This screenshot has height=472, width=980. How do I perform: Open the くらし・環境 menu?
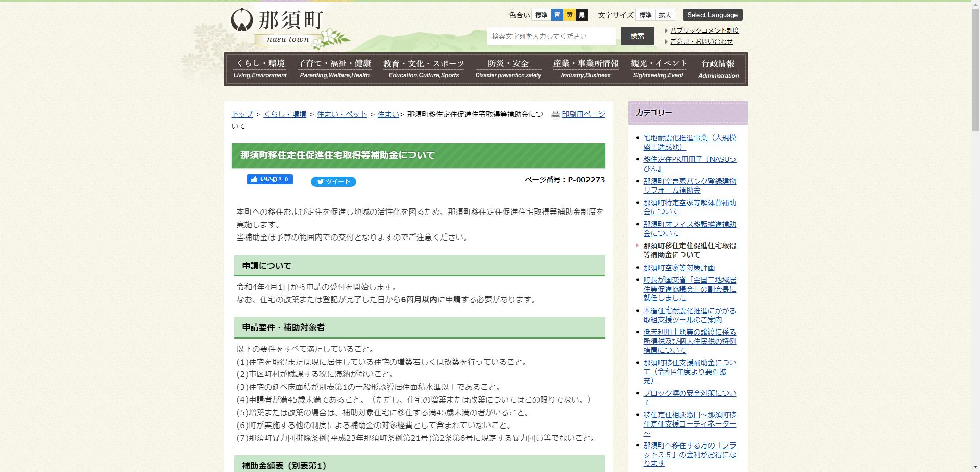tap(260, 69)
